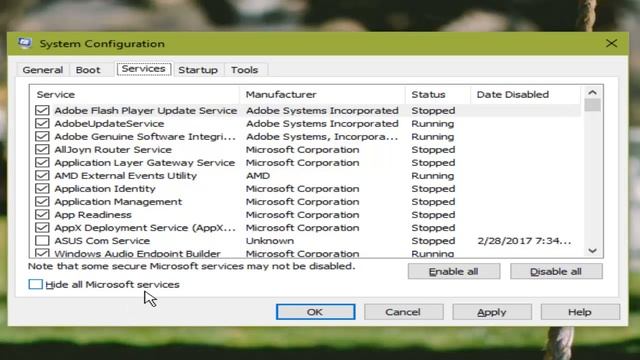Select the AdobeUpdateService row name
Screen dimensions: 640x360
pyautogui.click(x=109, y=124)
